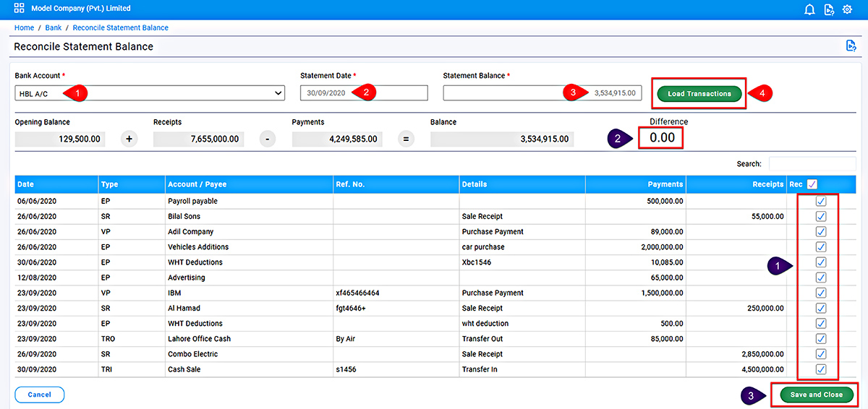Focus the Statement Date field
This screenshot has height=409, width=868.
coord(364,93)
